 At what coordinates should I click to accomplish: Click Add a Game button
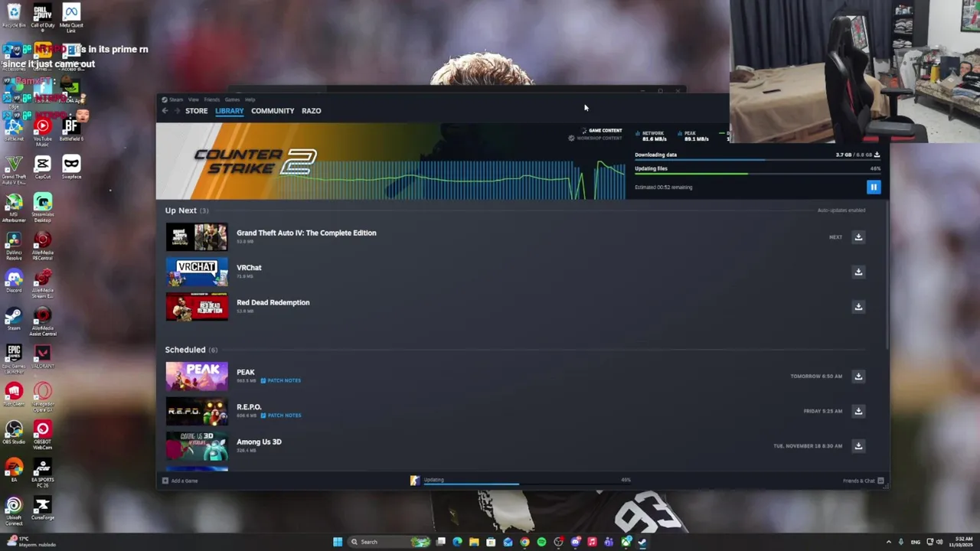(181, 481)
